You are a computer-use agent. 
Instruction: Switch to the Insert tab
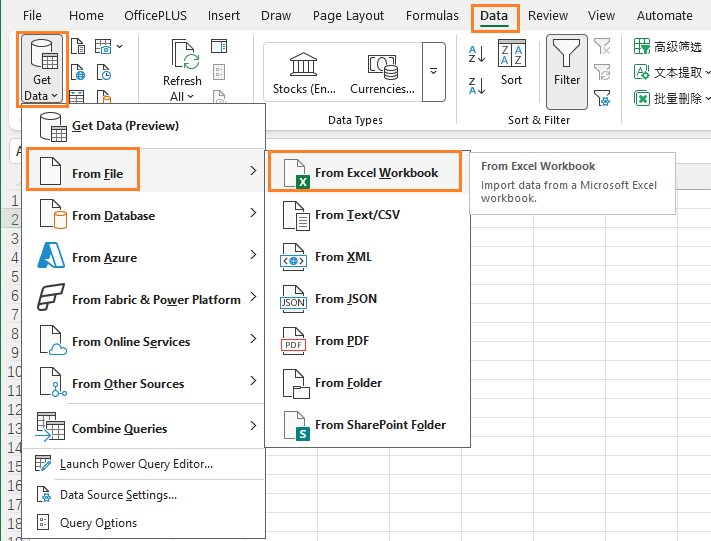click(224, 16)
